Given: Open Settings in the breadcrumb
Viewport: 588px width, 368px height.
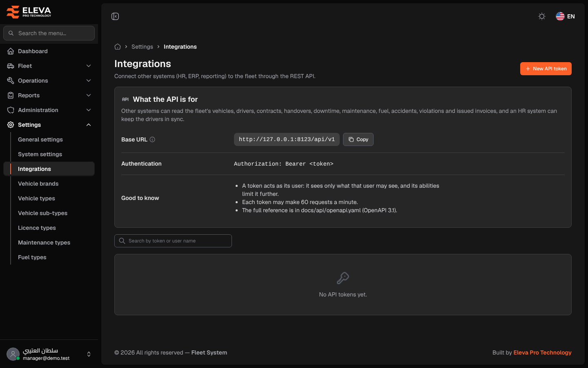Looking at the screenshot, I should 142,47.
